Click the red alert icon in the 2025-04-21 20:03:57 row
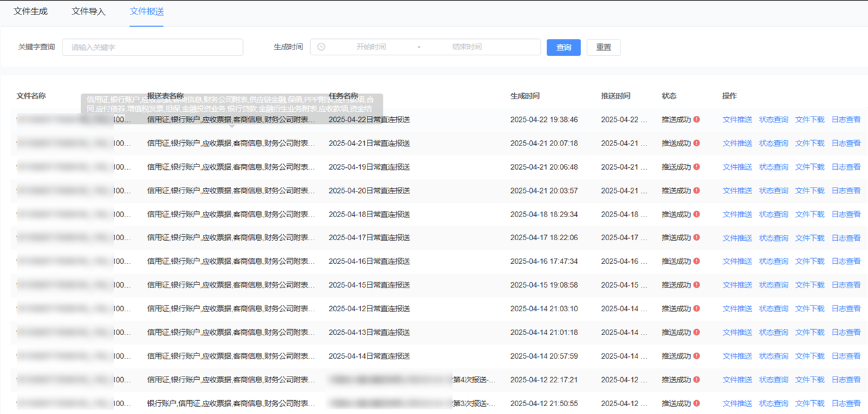868x414 pixels. point(697,191)
